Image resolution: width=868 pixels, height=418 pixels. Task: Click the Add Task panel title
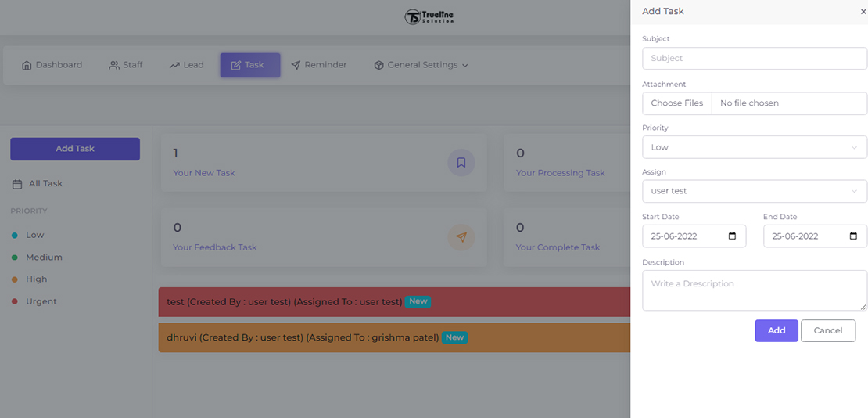pos(662,11)
